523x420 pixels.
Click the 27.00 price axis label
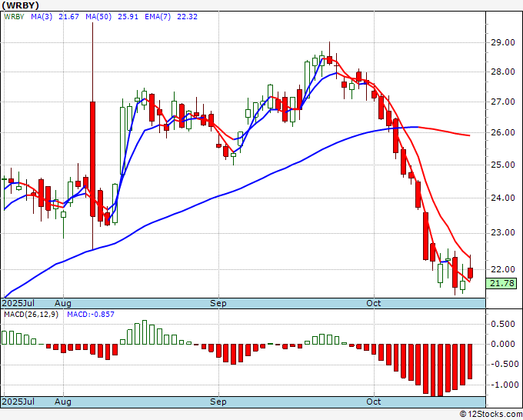(x=503, y=102)
